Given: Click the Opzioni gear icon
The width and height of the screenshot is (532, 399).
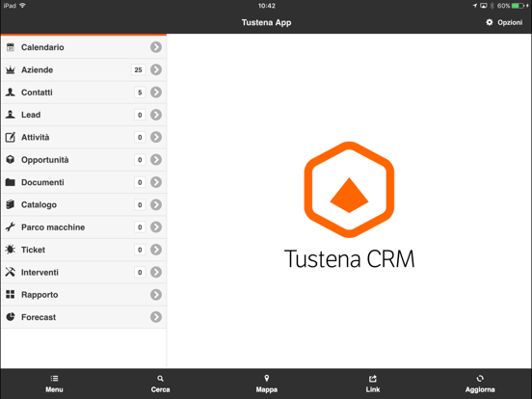Looking at the screenshot, I should point(490,22).
